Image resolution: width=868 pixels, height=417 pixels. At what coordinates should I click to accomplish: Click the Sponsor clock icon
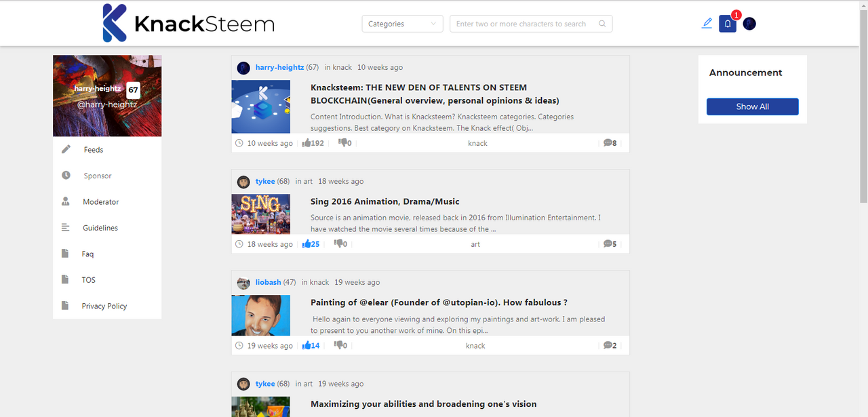(x=66, y=175)
